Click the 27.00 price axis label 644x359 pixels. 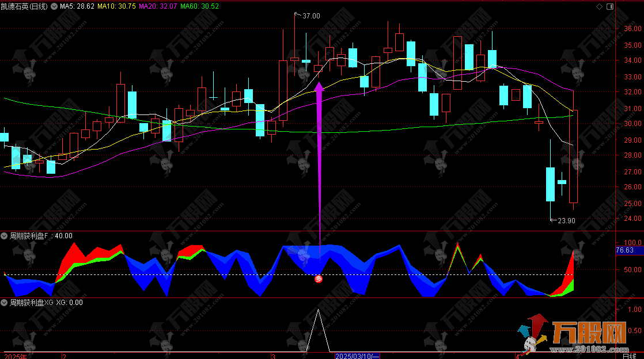point(632,172)
